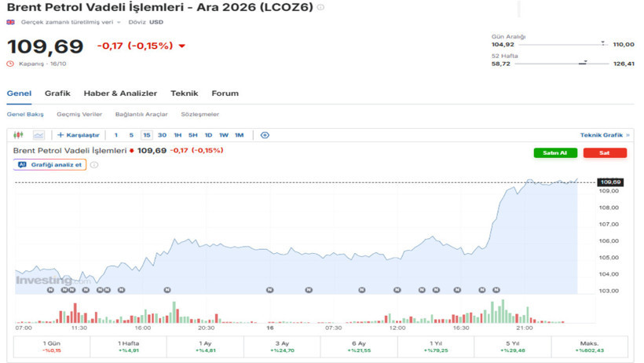Viewport: 644px width, 363px height.
Task: Open the Karşılaştır compare option
Action: 78,135
